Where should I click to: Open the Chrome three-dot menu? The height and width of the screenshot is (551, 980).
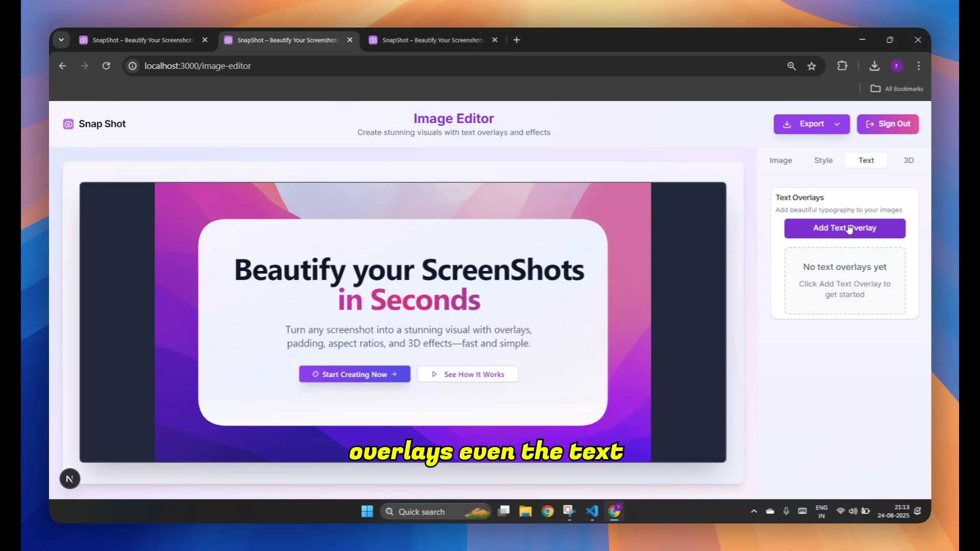point(919,66)
